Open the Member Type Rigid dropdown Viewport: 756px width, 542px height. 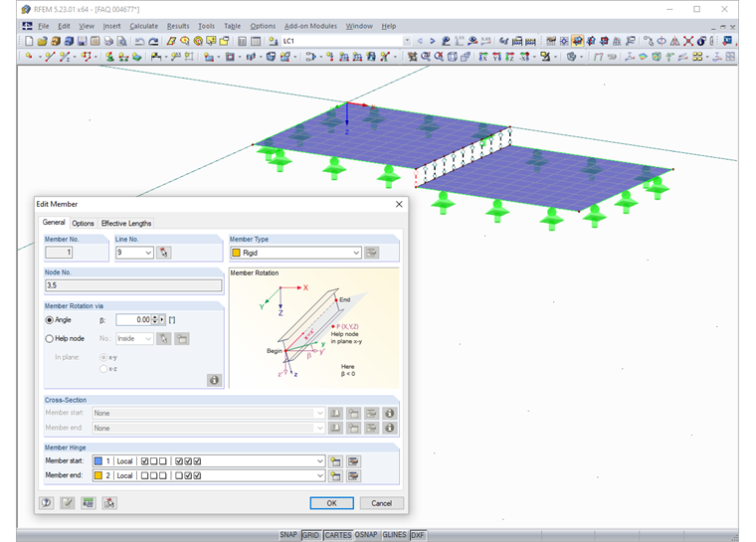coord(356,253)
